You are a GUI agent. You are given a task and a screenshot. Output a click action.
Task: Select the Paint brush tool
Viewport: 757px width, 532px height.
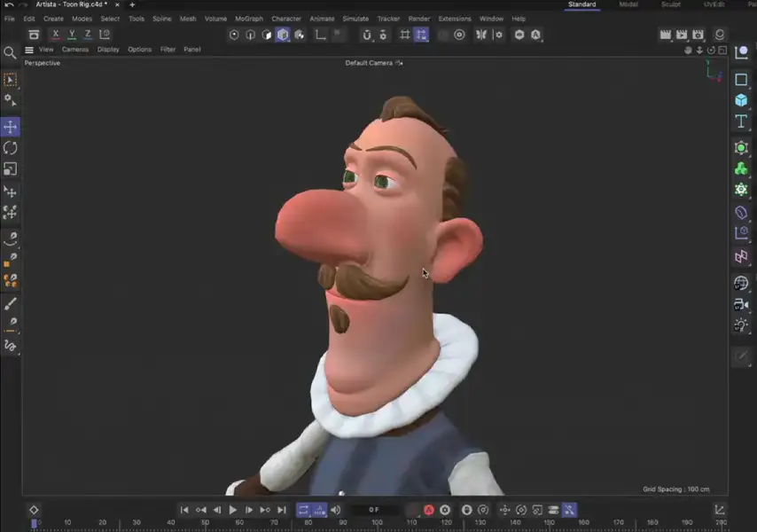point(11,303)
